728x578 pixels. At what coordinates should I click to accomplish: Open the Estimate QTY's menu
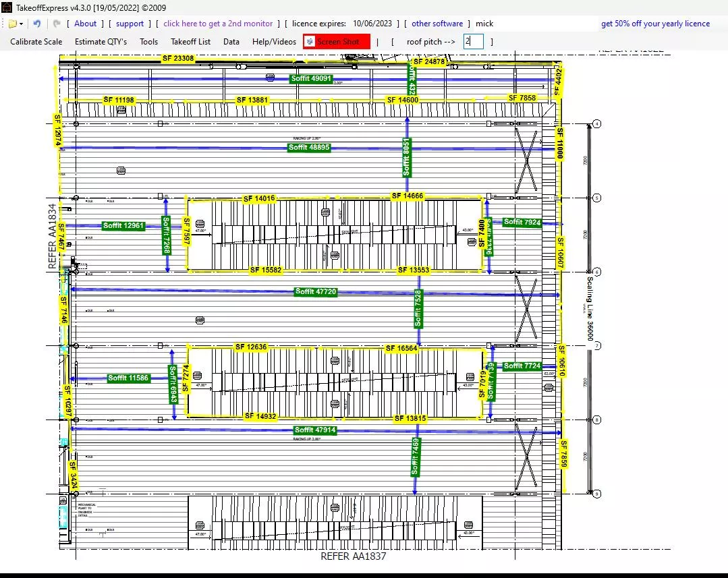click(x=101, y=42)
